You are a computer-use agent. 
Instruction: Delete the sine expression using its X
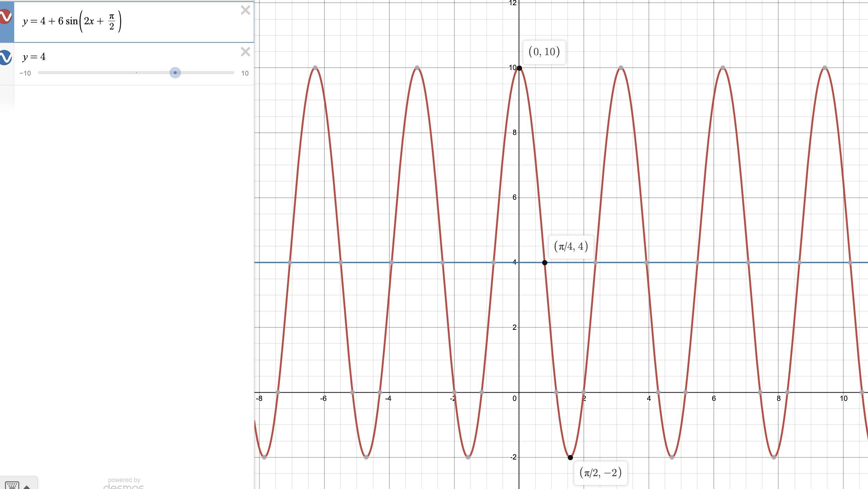point(245,10)
